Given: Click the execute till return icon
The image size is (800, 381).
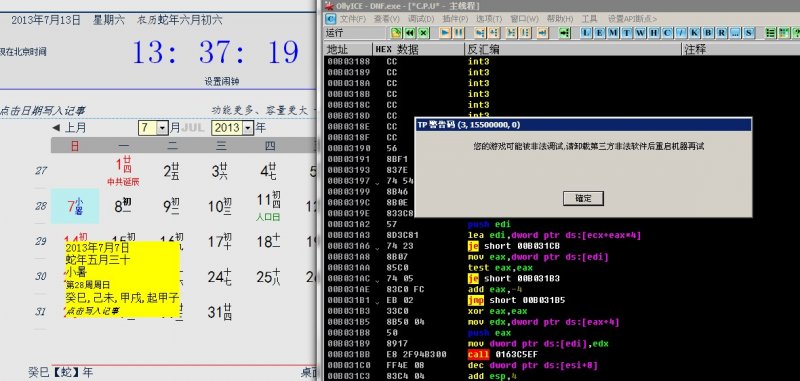Looking at the screenshot, I should (542, 33).
